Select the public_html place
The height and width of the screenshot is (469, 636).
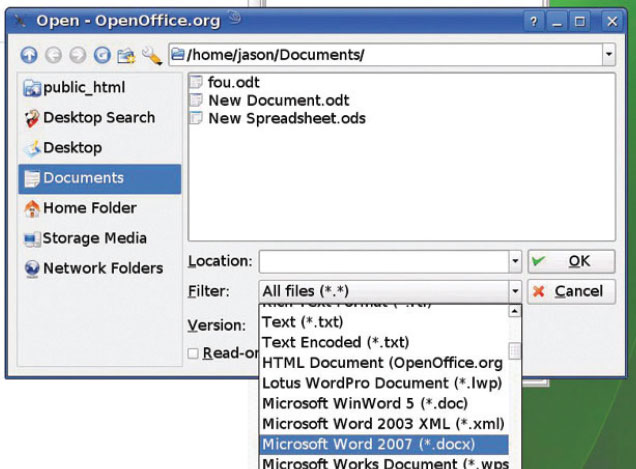point(84,86)
